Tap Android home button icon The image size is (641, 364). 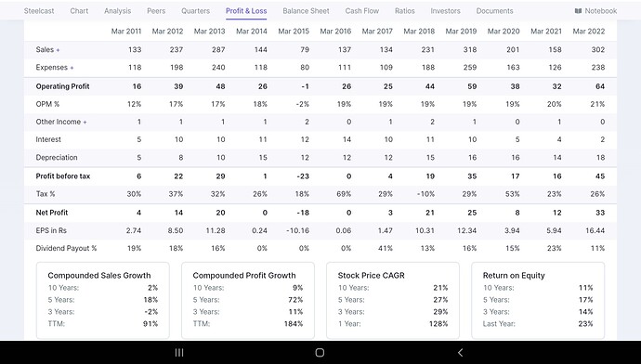(320, 353)
